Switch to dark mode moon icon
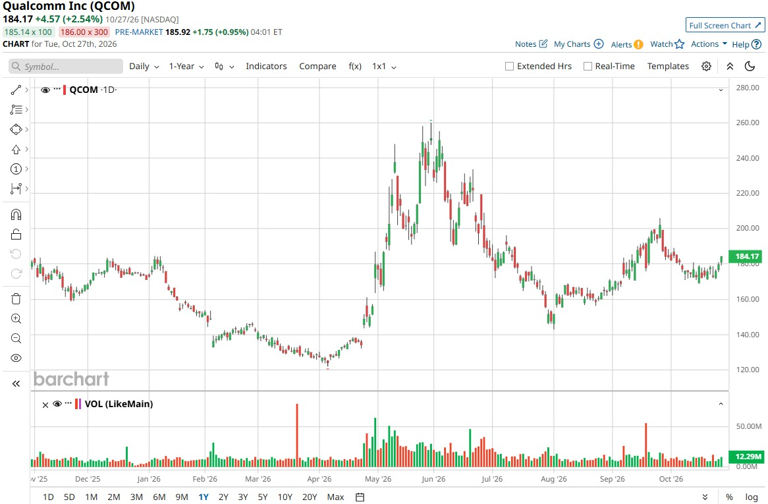The image size is (768, 504). [749, 66]
